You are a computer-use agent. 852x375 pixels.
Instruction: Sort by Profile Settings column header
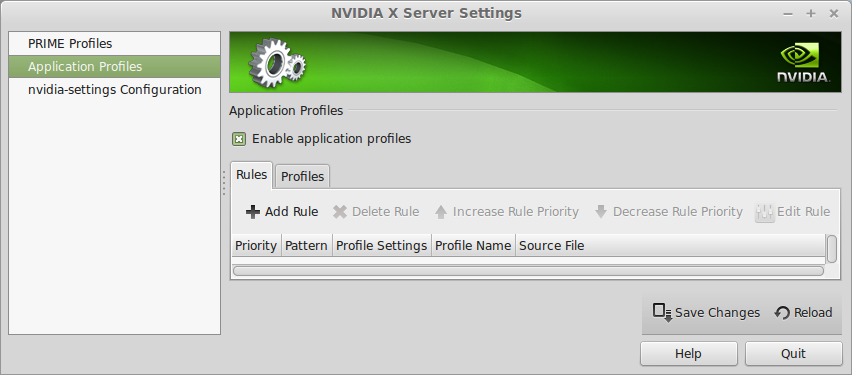381,246
